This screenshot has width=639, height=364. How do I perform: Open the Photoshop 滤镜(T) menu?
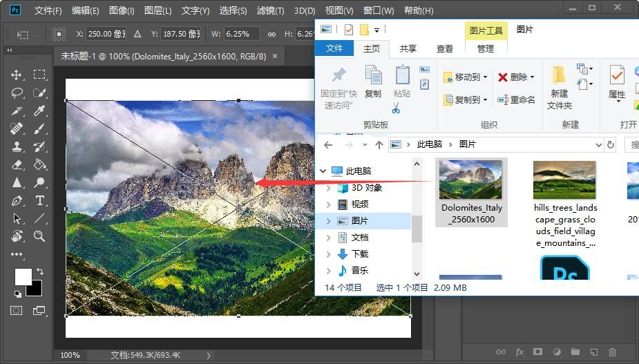(x=271, y=10)
